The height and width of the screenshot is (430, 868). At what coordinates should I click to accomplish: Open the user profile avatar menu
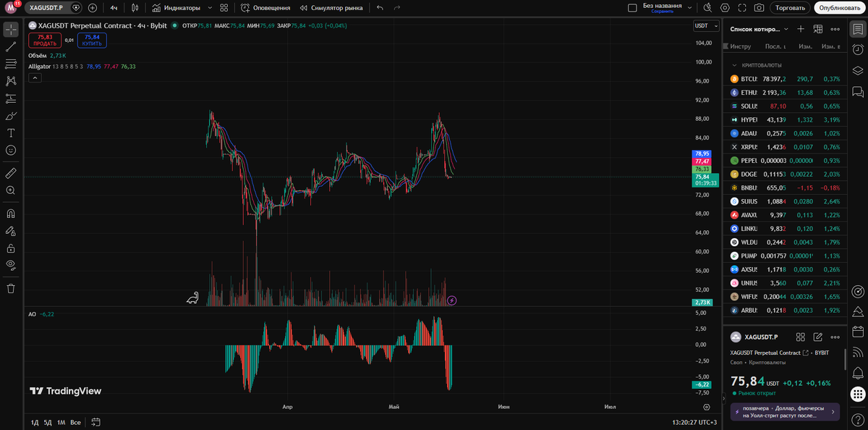11,8
